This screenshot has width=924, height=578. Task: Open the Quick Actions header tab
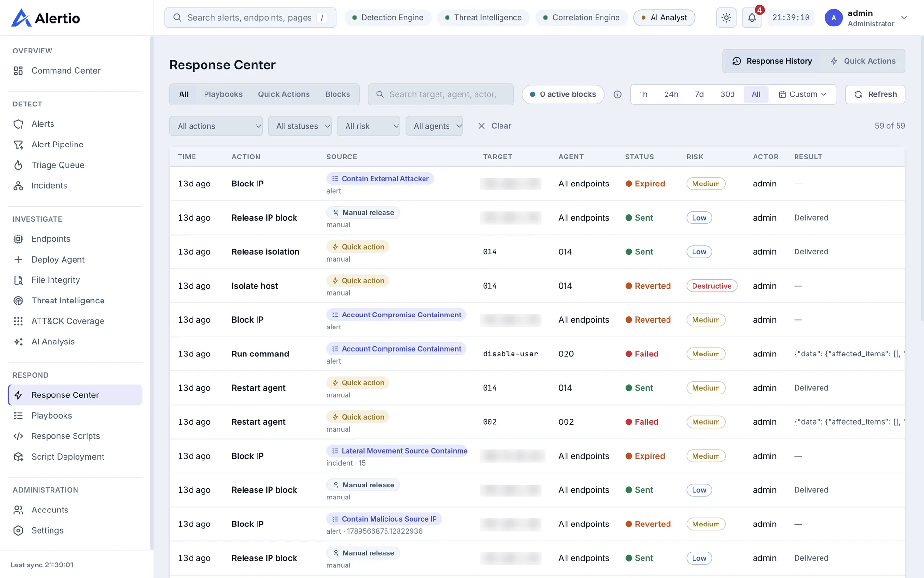coord(863,61)
